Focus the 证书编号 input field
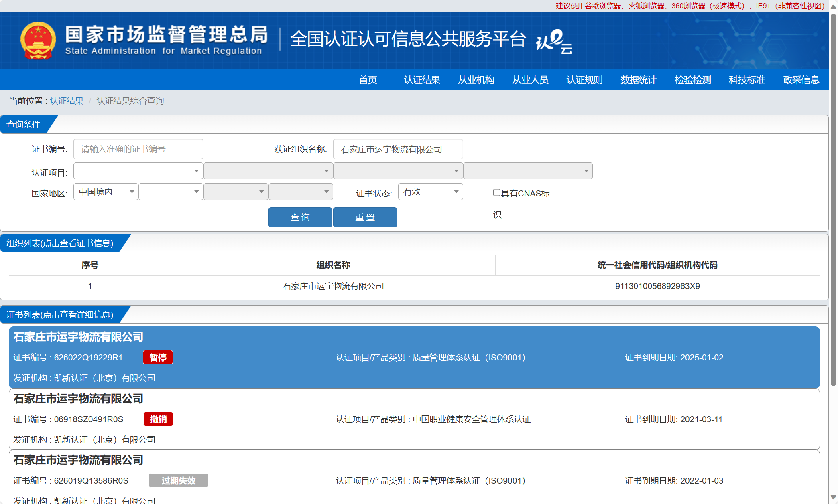The height and width of the screenshot is (504, 838). click(138, 149)
